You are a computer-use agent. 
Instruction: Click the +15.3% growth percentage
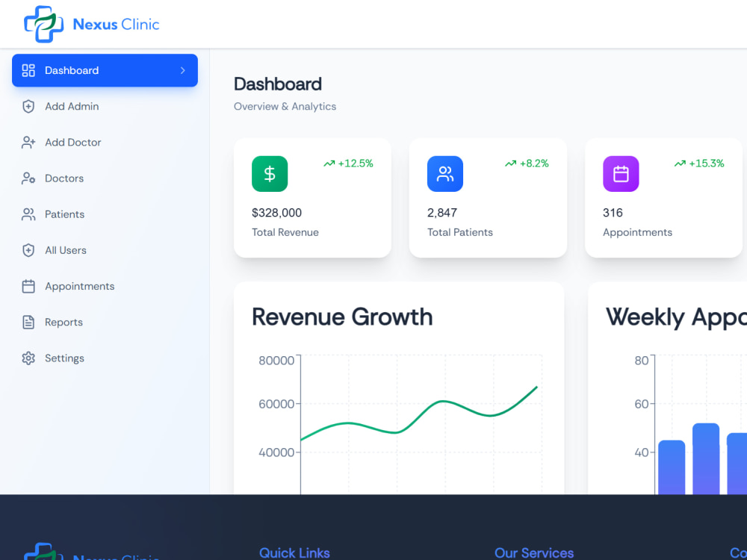(707, 164)
